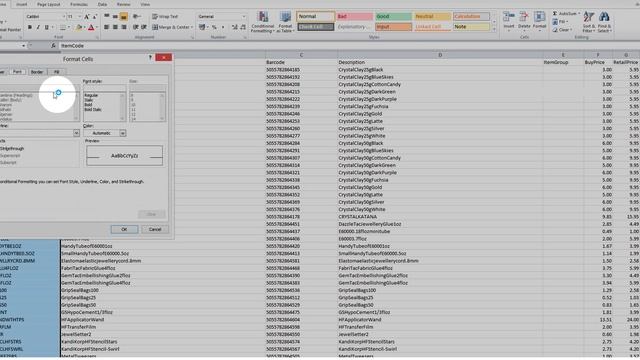
Task: Open the font size dropdown in the ribbon
Action: click(80, 17)
